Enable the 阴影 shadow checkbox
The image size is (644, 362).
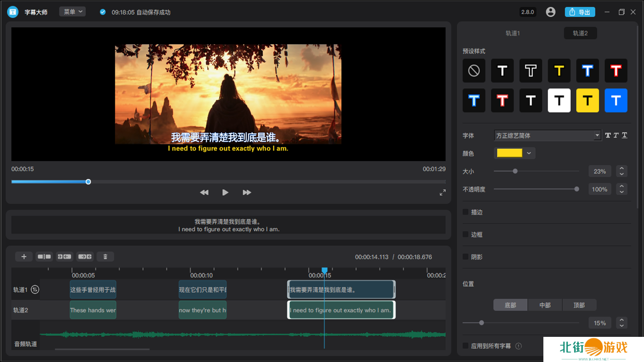coord(466,257)
